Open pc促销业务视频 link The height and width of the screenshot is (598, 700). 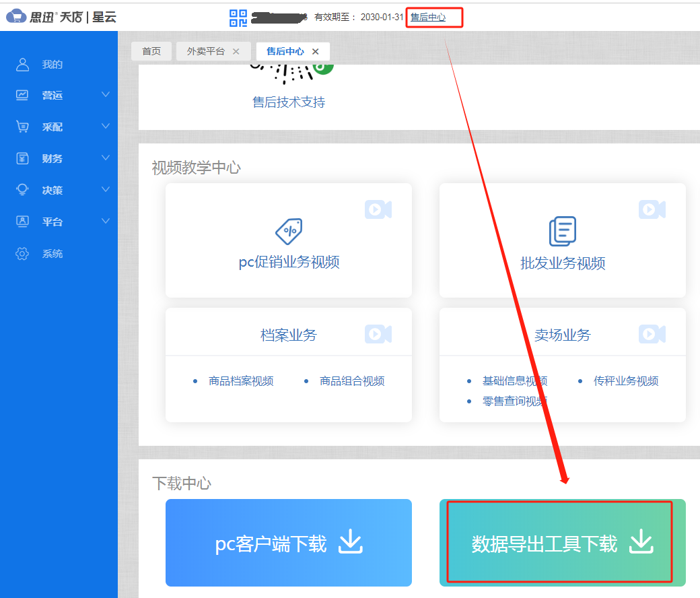pyautogui.click(x=289, y=262)
